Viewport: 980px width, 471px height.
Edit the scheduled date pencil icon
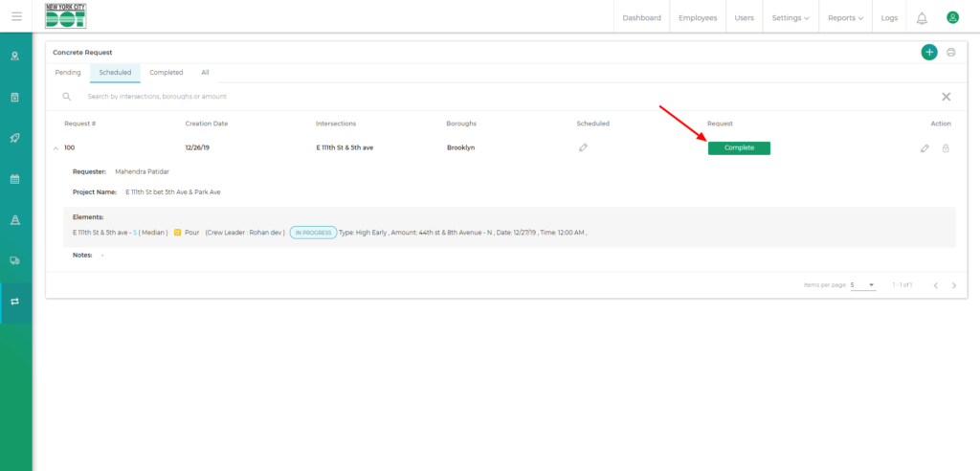click(583, 147)
